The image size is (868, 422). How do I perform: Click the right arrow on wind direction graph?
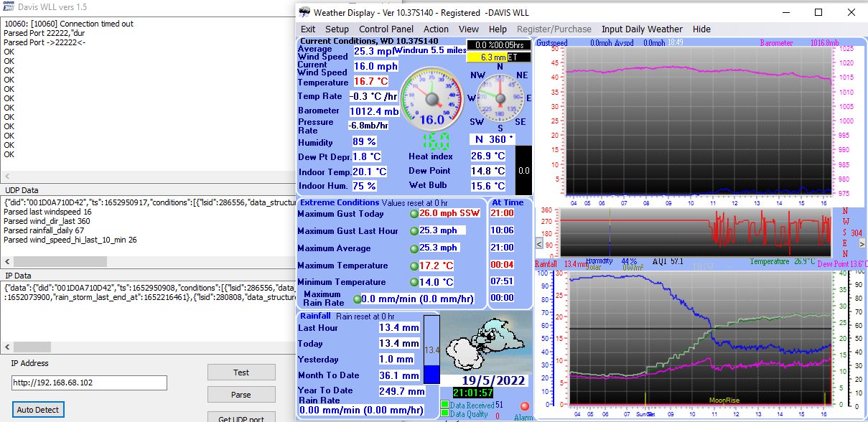(862, 243)
